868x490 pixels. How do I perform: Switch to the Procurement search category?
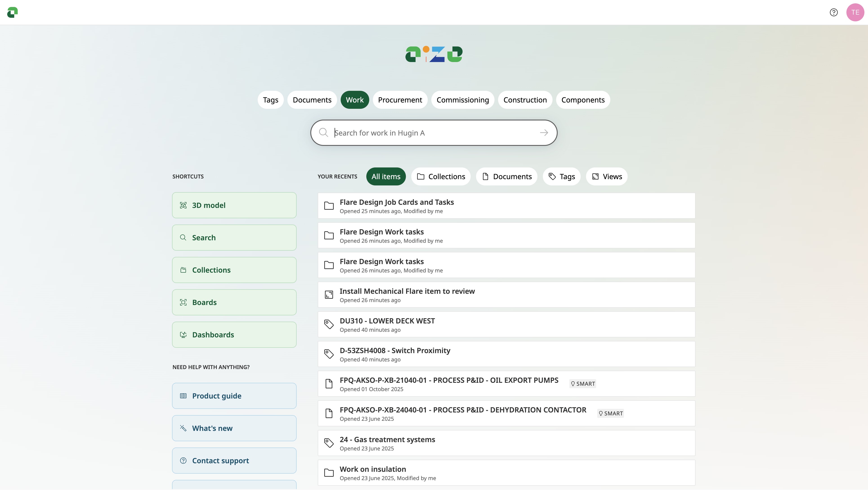click(x=400, y=100)
